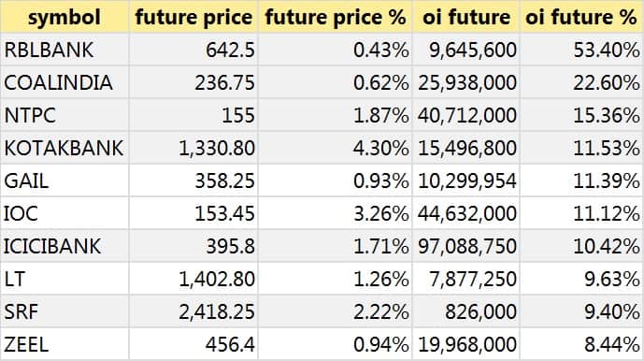Click the COALINDIA symbol cell
Screen dimensions: 644x361
pos(64,82)
